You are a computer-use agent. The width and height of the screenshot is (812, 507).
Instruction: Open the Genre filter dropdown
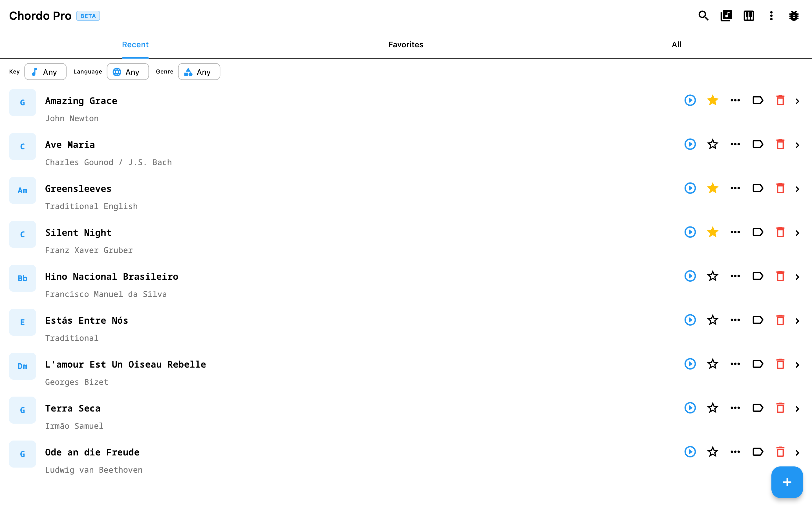coord(199,72)
